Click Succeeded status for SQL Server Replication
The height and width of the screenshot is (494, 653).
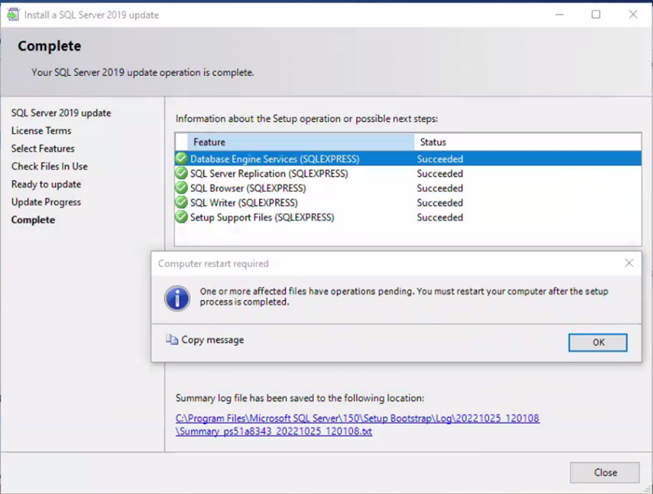click(440, 174)
